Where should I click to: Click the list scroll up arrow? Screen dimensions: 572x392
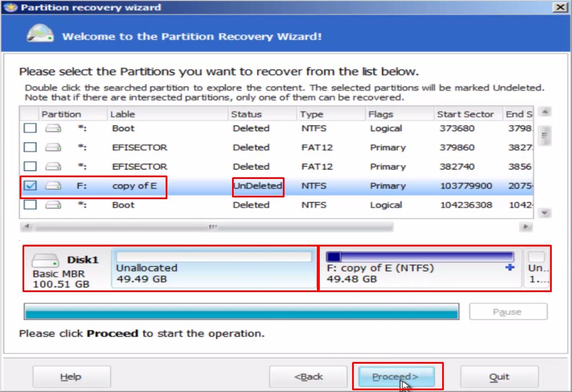(x=545, y=111)
